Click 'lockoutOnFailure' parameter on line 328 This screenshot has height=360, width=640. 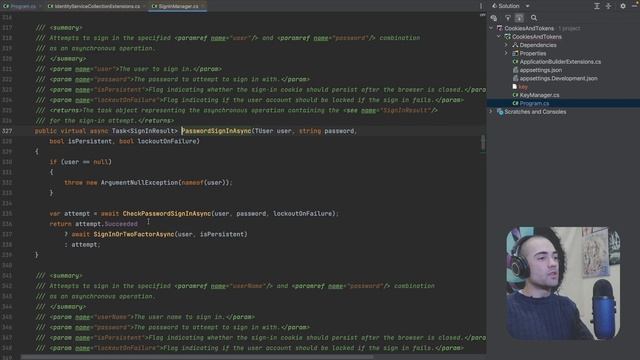click(x=168, y=141)
